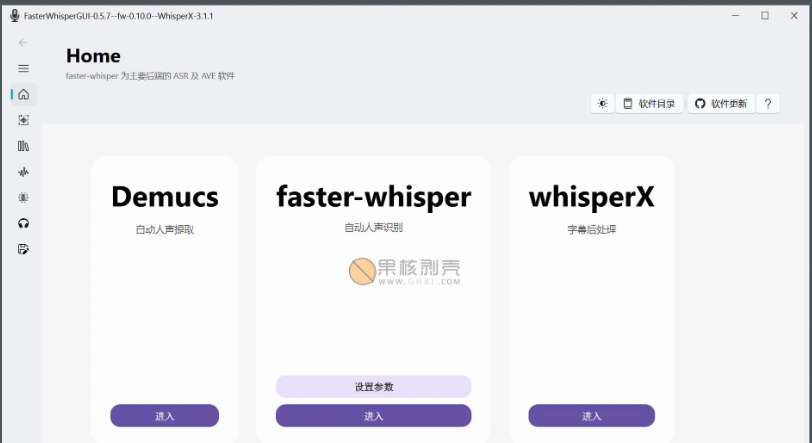Click 进入 under faster-whisper card
812x443 pixels.
(x=373, y=416)
